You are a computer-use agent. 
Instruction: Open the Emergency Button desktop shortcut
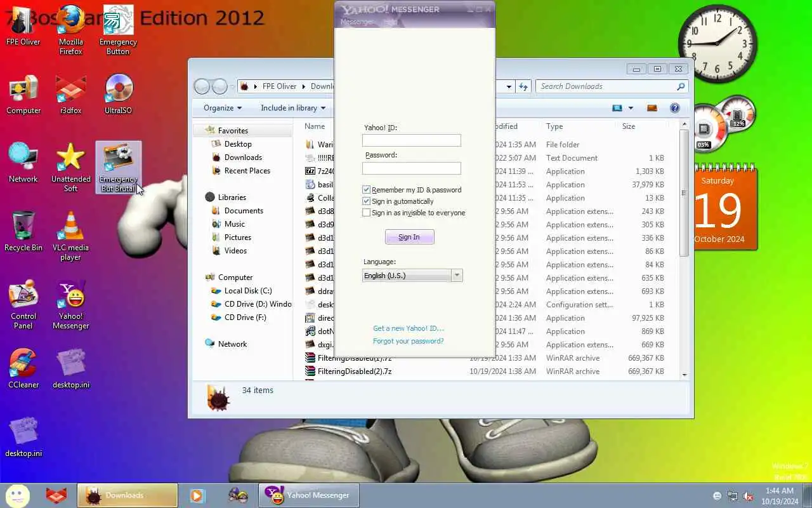[118, 30]
